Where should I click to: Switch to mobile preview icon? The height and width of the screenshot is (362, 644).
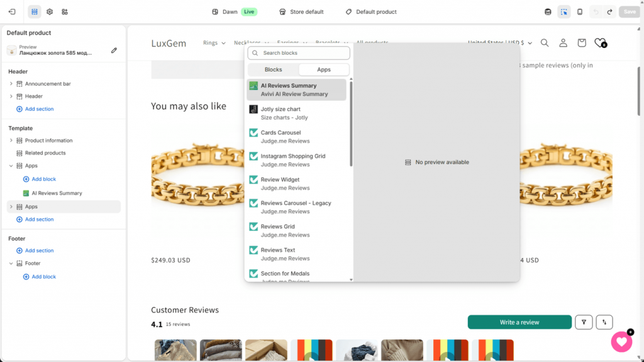[580, 12]
